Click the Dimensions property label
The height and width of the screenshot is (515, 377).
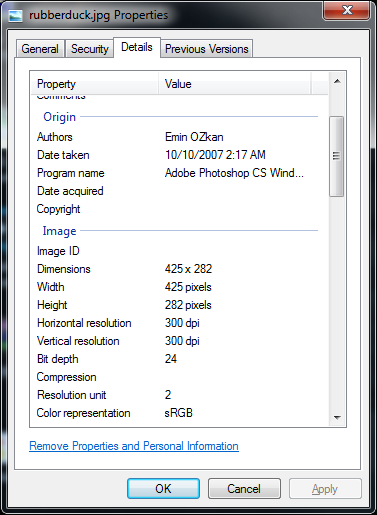64,269
